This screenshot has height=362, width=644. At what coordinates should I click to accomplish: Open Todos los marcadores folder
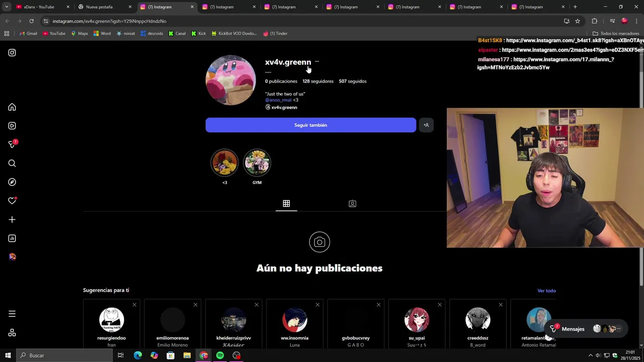[x=616, y=34]
